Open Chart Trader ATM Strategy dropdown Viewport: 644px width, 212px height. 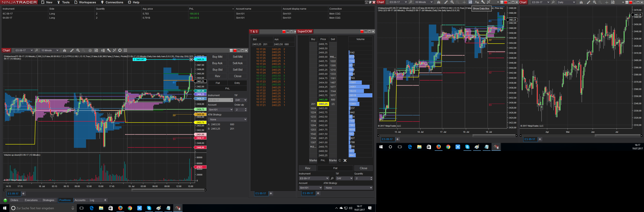[x=228, y=119]
